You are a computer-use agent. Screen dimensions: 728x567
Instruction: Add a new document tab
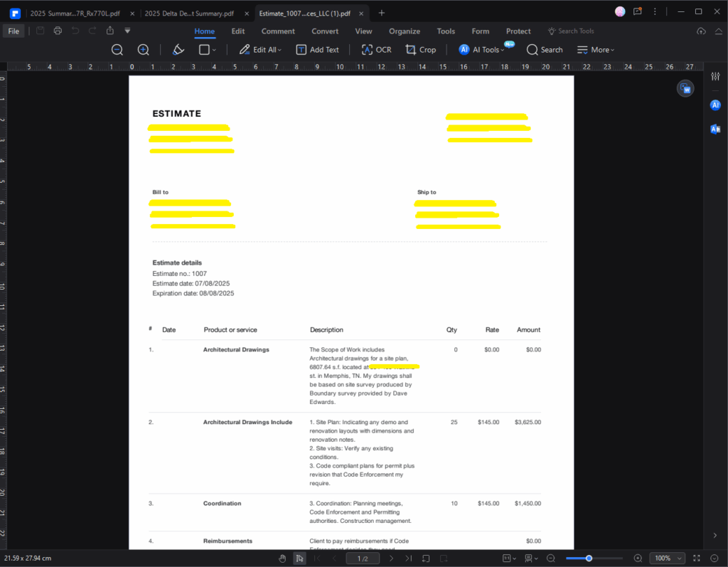382,13
